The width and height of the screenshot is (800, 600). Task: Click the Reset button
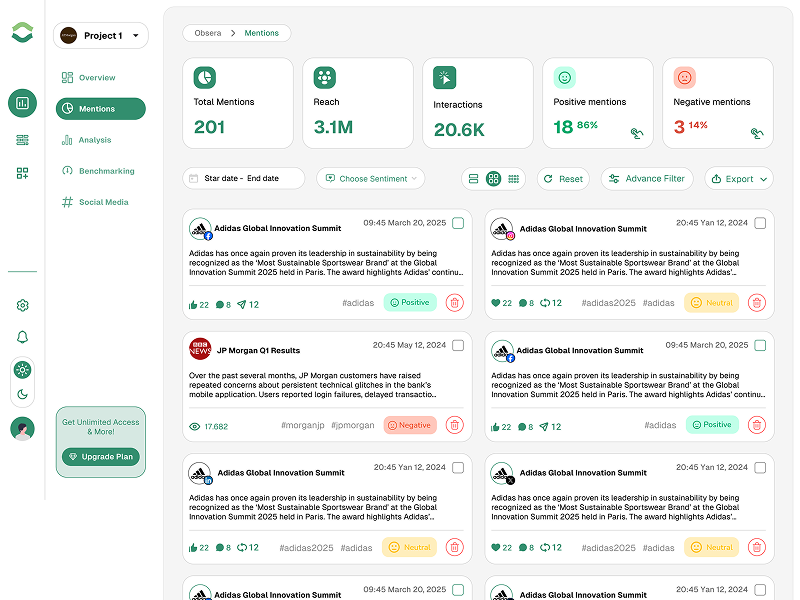point(563,179)
